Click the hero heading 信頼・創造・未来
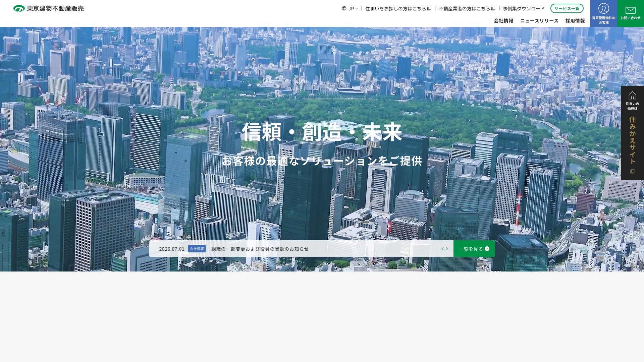644x362 pixels. [322, 132]
